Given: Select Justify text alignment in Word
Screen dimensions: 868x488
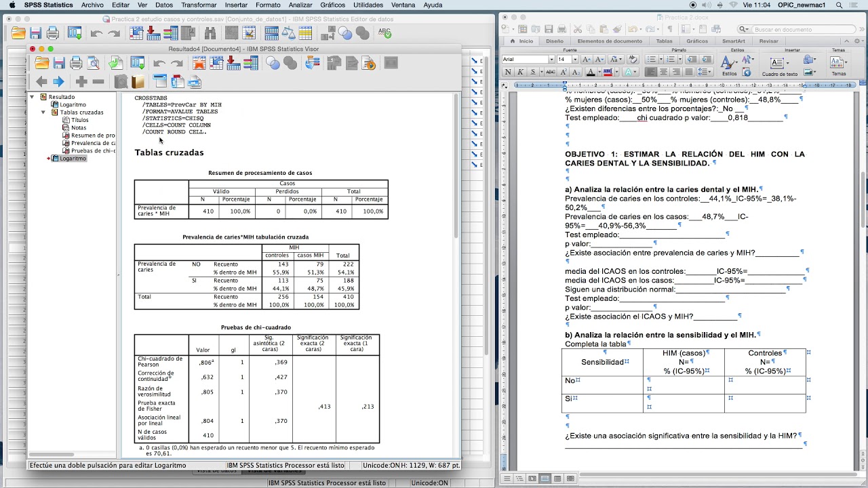Looking at the screenshot, I should (689, 72).
